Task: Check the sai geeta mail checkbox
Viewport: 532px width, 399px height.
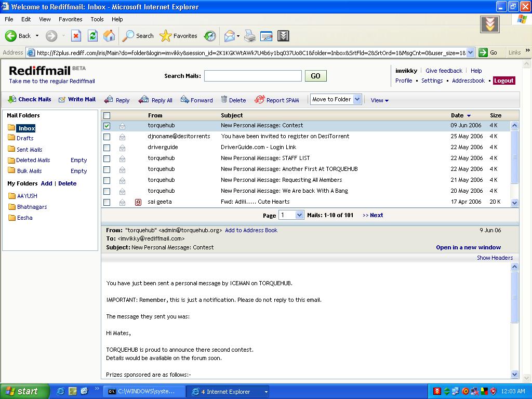Action: tap(107, 202)
